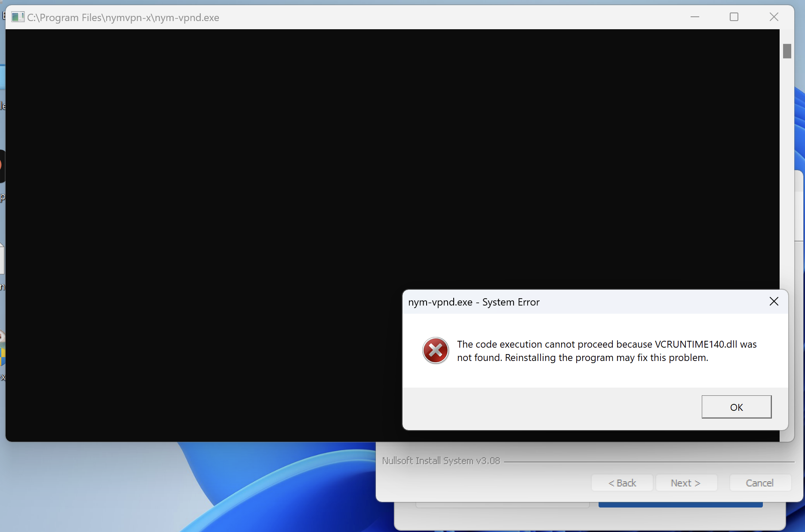805x532 pixels.
Task: Click the Next > button in installer
Action: (x=686, y=483)
